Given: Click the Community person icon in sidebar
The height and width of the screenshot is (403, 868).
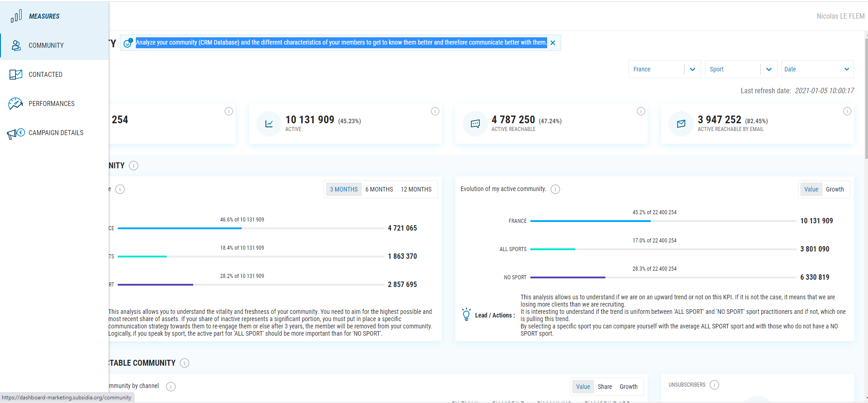Looking at the screenshot, I should pyautogui.click(x=16, y=45).
